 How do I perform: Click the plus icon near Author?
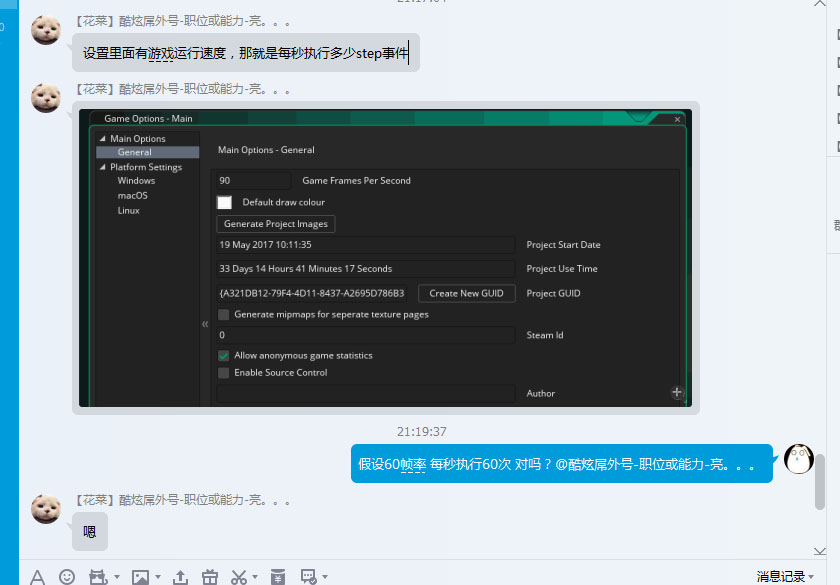(677, 392)
